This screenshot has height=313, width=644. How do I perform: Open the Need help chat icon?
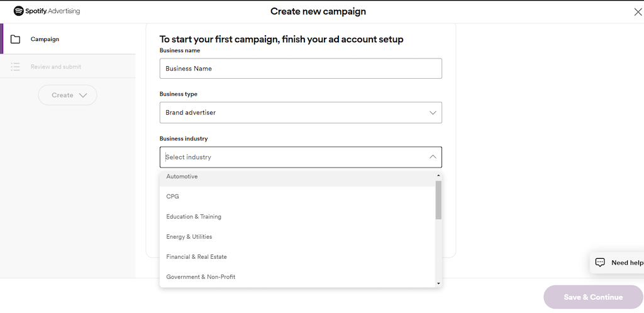point(600,263)
